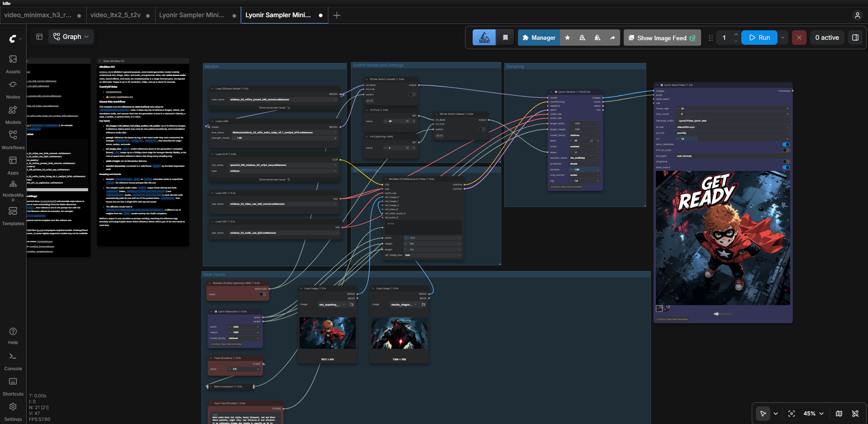Click the fit view icon at bottom right
Screen dimensions: 868x424
point(791,414)
